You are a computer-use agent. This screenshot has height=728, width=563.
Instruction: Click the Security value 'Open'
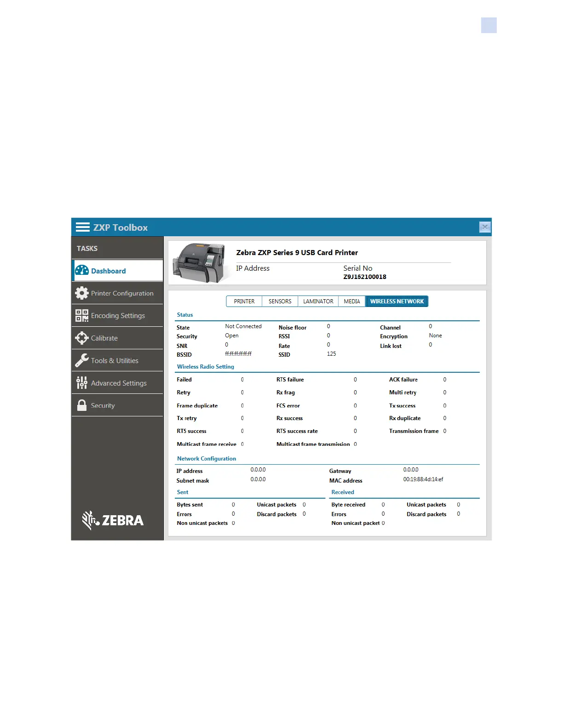tap(232, 336)
